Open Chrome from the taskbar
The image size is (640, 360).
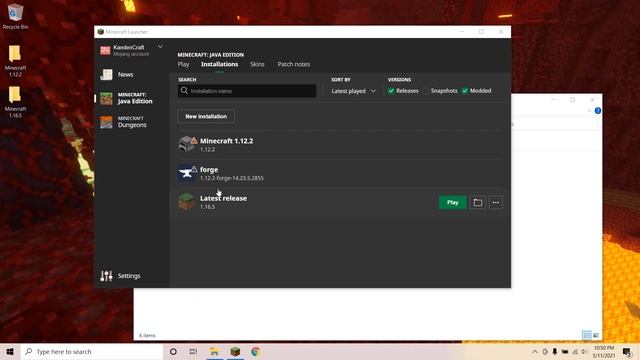[x=256, y=351]
